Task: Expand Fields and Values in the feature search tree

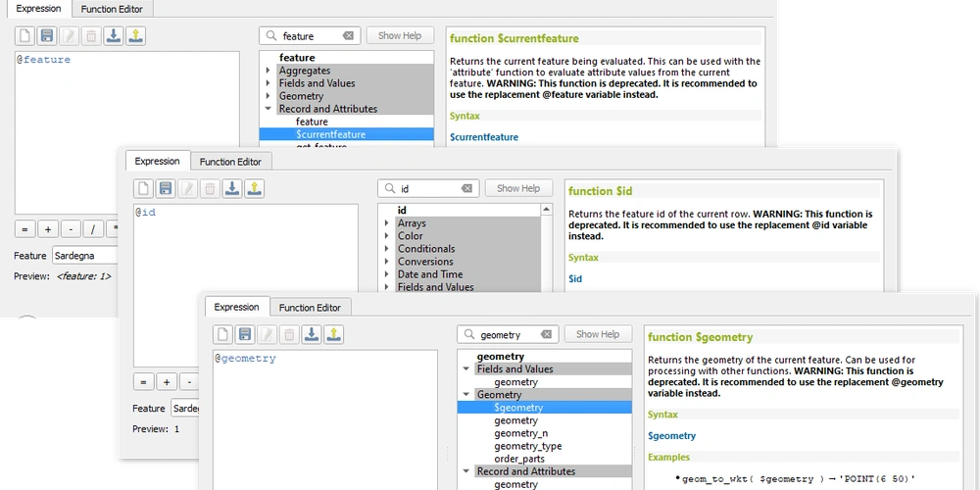Action: click(269, 83)
